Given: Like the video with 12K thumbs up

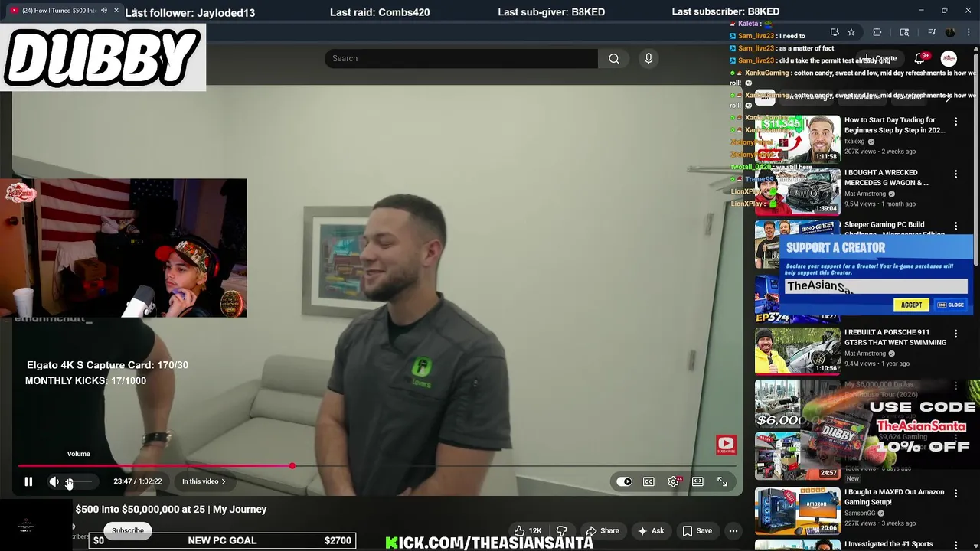Looking at the screenshot, I should [528, 530].
